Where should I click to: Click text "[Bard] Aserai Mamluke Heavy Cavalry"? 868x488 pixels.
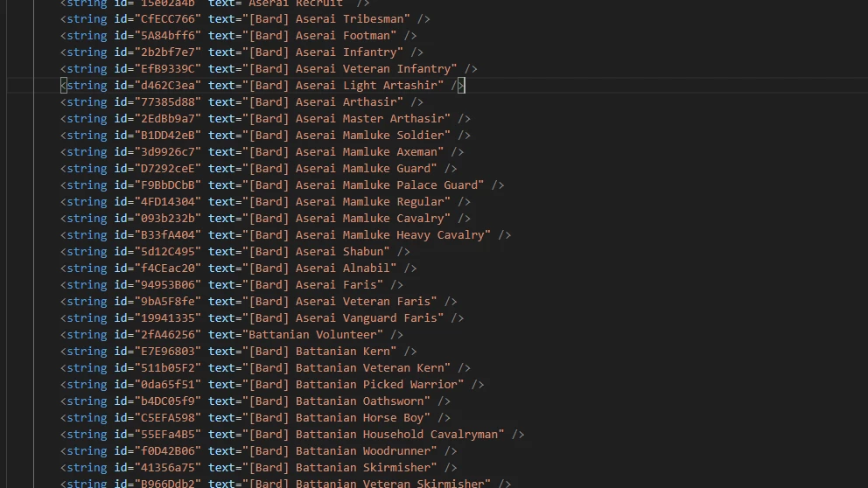[x=367, y=234]
